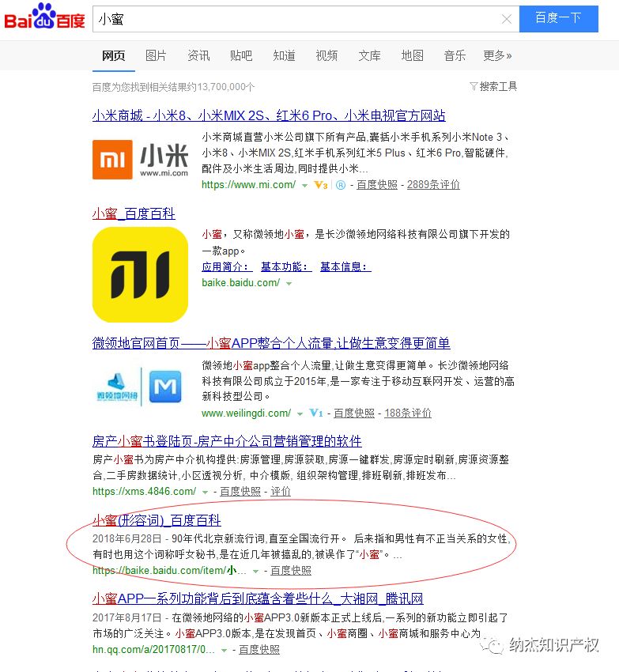Expand dropdown arrow beside xms.4846.com
Screen dimensions: 619x672
(205, 493)
